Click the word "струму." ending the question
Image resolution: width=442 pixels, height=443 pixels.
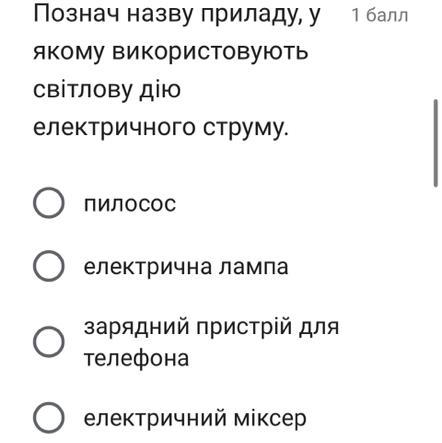click(246, 128)
